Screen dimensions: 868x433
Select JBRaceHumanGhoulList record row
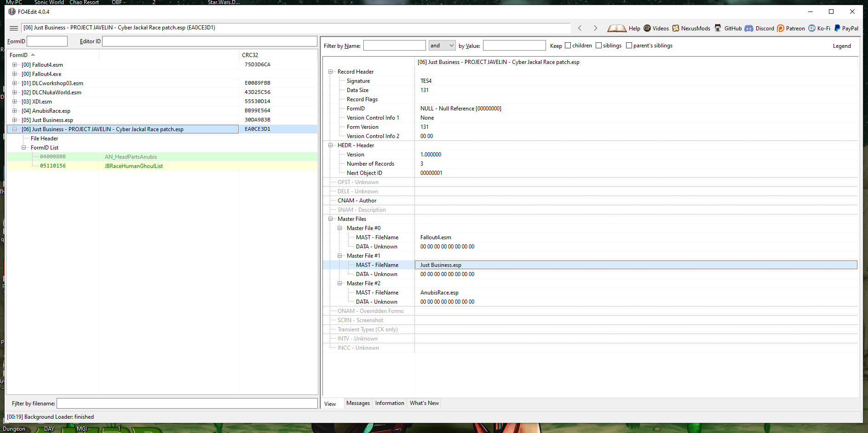162,166
